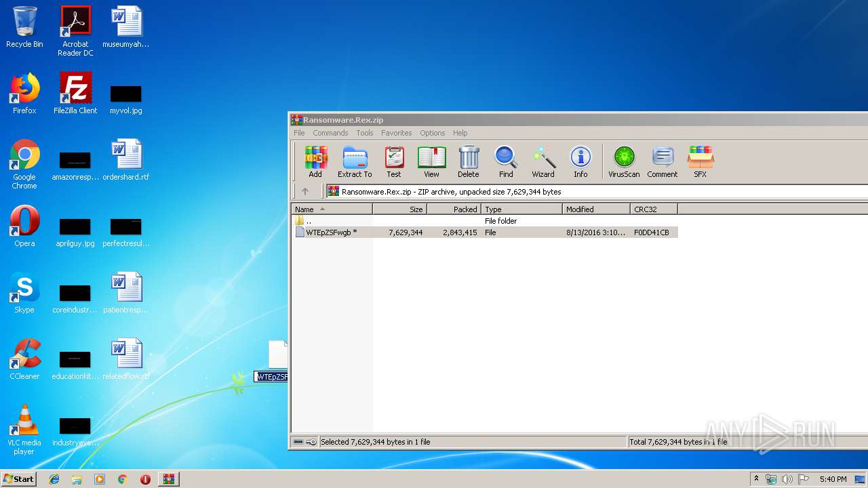Open Recycle Bin desktop icon
This screenshot has width=868, height=488.
[x=24, y=27]
